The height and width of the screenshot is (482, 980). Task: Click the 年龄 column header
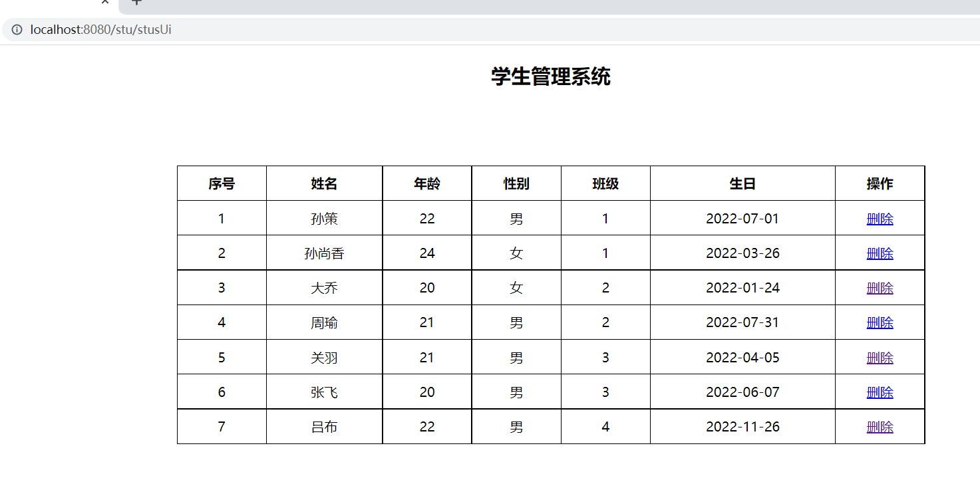pyautogui.click(x=426, y=183)
